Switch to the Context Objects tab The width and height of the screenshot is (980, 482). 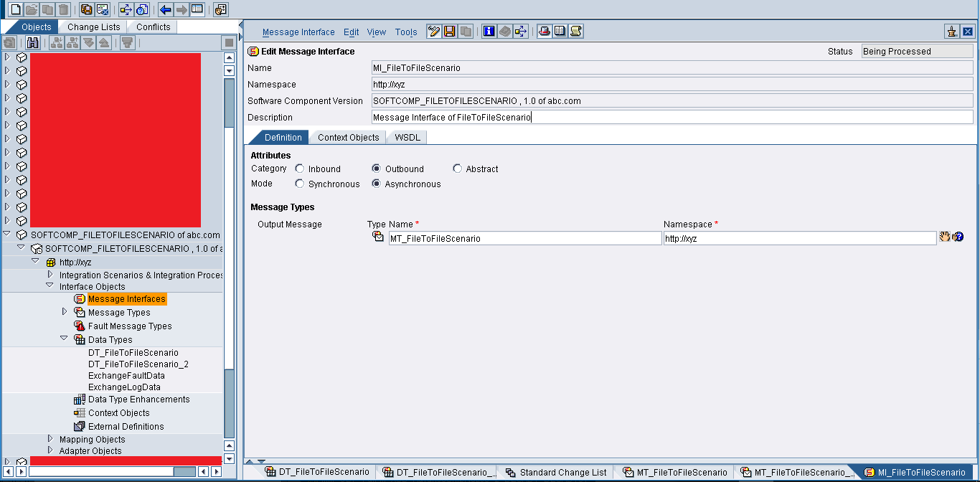tap(347, 137)
